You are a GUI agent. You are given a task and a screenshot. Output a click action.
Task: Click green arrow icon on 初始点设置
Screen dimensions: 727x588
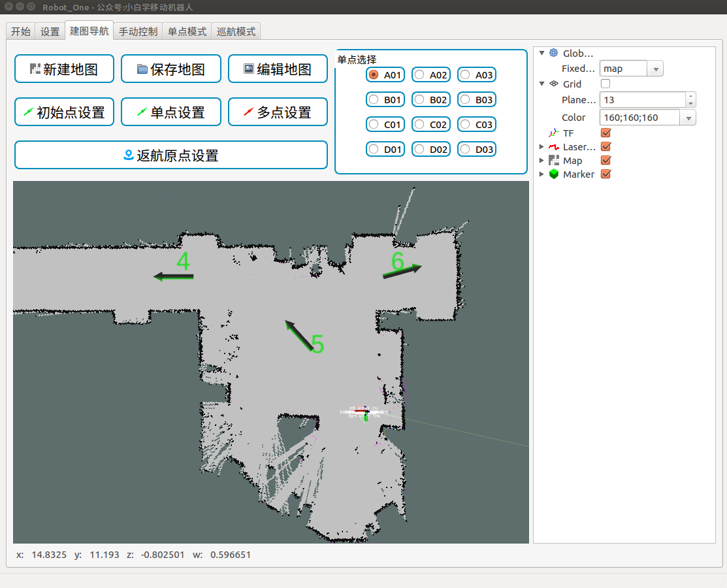pos(28,112)
